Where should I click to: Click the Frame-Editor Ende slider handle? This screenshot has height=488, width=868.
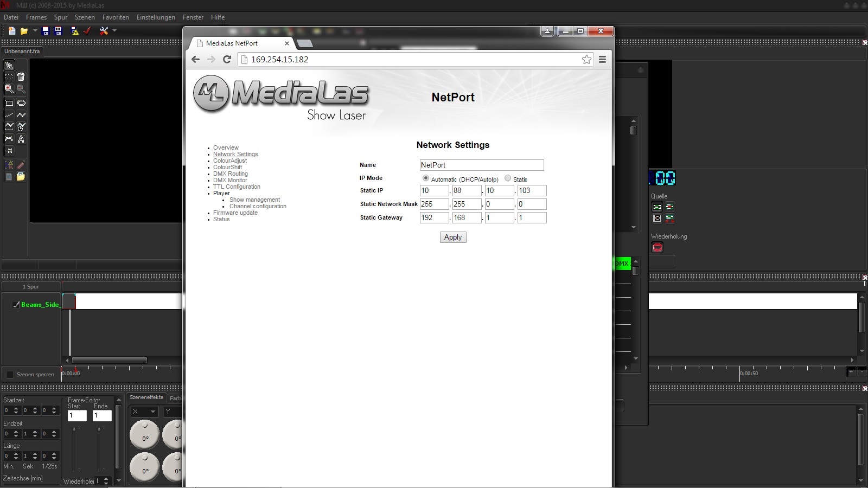99,429
